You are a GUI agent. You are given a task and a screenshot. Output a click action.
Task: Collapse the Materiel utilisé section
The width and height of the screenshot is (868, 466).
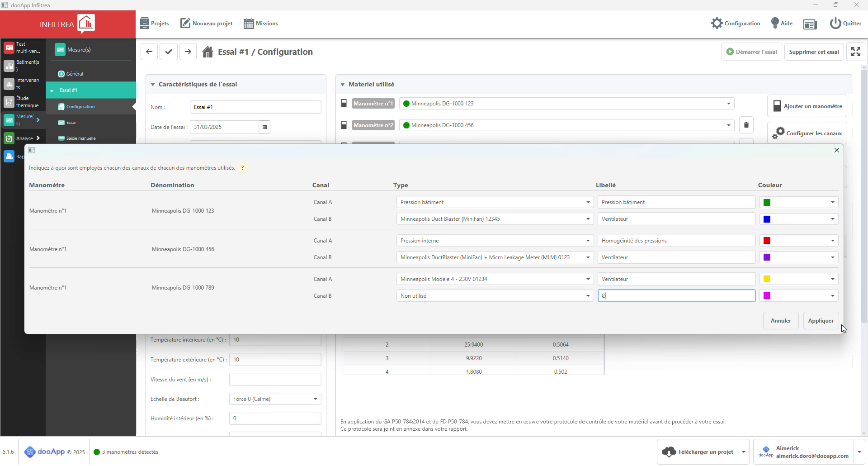tap(343, 85)
